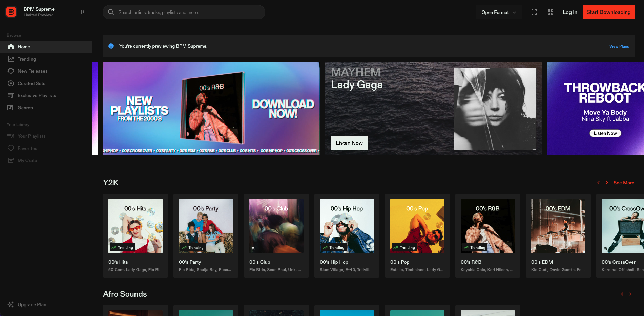
Task: Open Home in the sidebar
Action: 46,47
